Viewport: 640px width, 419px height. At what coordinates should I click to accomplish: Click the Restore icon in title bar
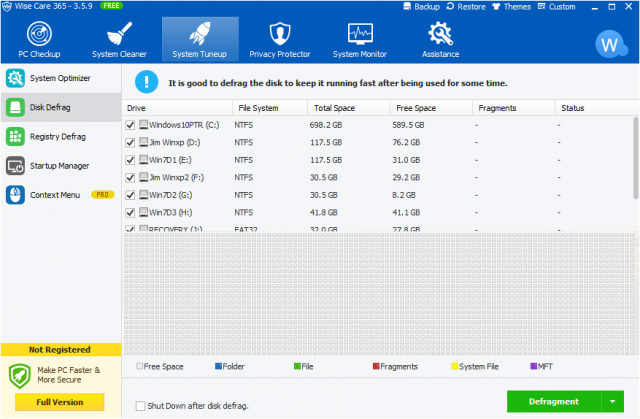click(450, 7)
